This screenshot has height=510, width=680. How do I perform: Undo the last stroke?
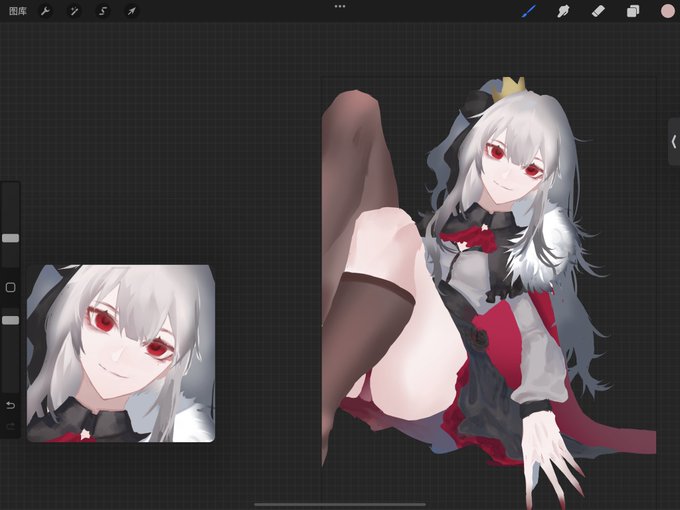coord(10,405)
